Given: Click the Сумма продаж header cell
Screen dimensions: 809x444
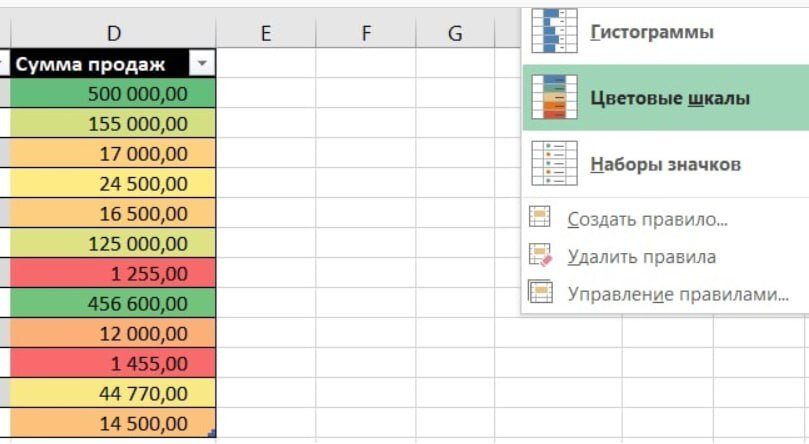Looking at the screenshot, I should point(98,64).
